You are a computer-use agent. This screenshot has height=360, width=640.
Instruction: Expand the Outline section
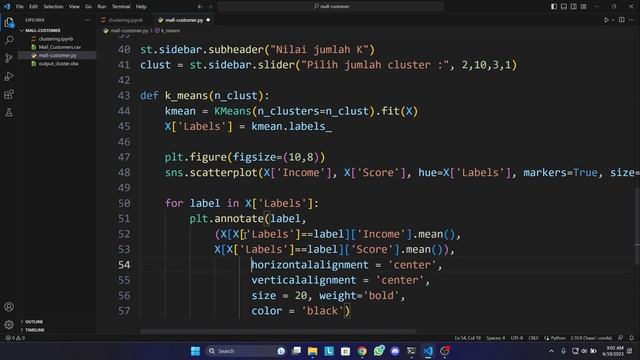34,322
